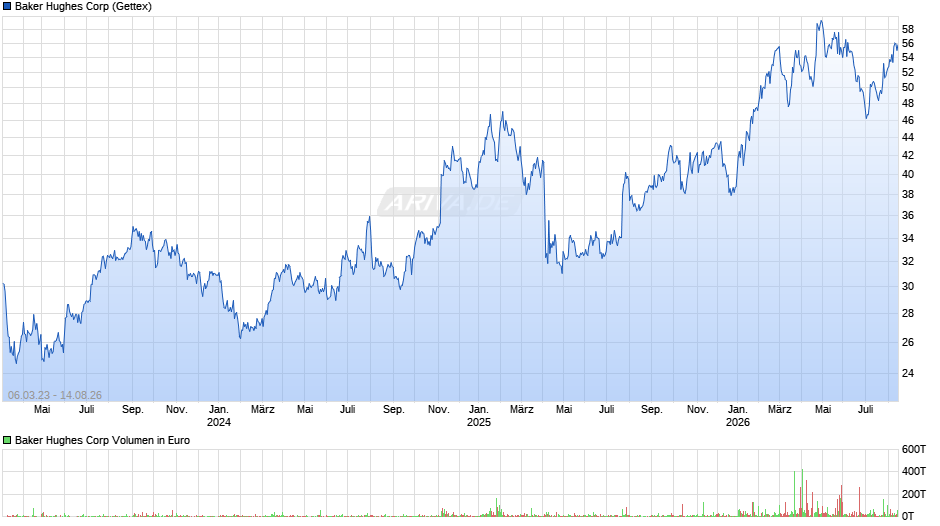Click the 36 price axis label

(908, 215)
